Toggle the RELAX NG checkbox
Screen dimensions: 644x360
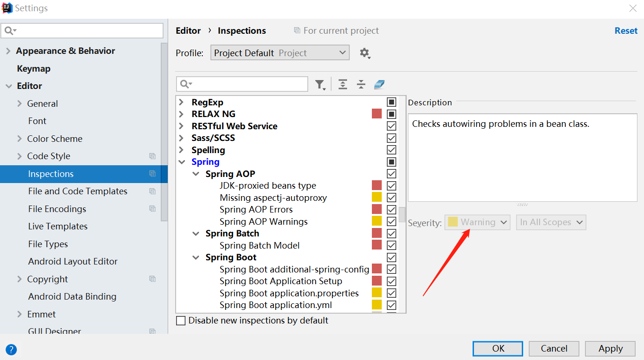click(392, 114)
